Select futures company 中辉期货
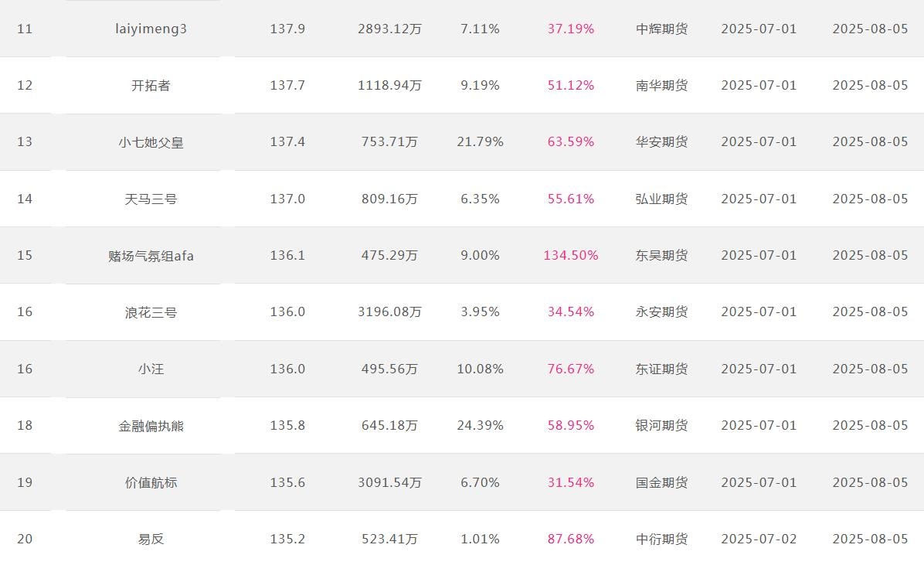Screen dimensions: 924x565 click(662, 29)
